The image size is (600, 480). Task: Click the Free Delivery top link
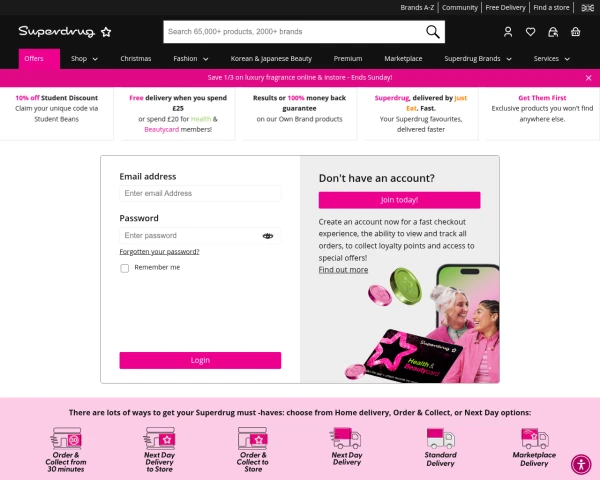[x=505, y=8]
